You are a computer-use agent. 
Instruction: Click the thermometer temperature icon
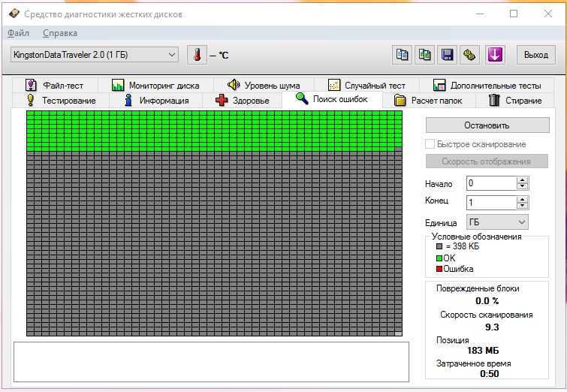coord(197,56)
